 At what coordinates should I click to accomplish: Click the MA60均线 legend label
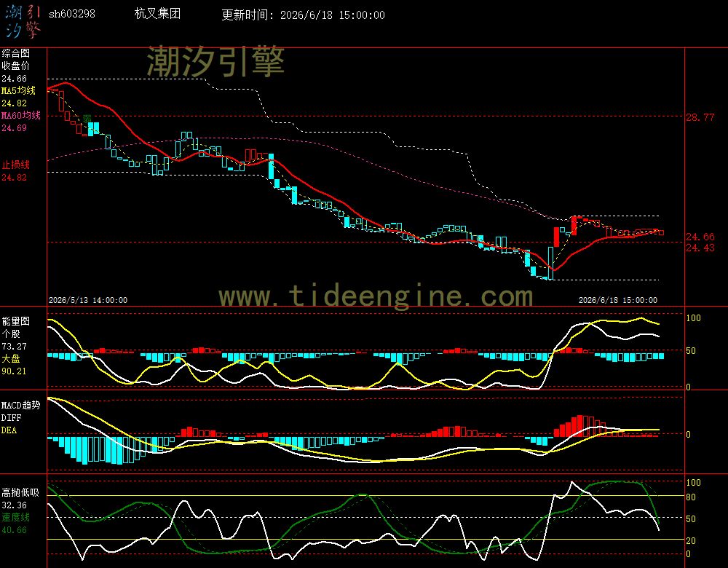21,115
